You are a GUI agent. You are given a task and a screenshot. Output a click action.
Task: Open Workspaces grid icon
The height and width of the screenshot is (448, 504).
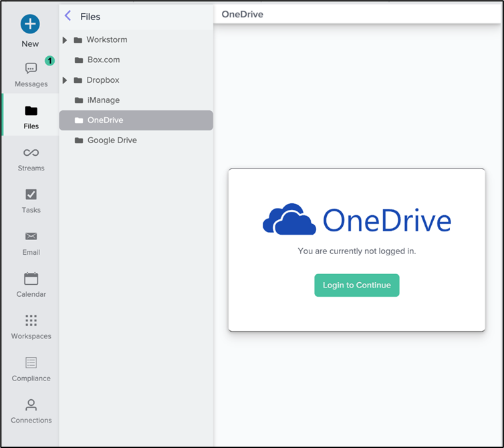[31, 320]
